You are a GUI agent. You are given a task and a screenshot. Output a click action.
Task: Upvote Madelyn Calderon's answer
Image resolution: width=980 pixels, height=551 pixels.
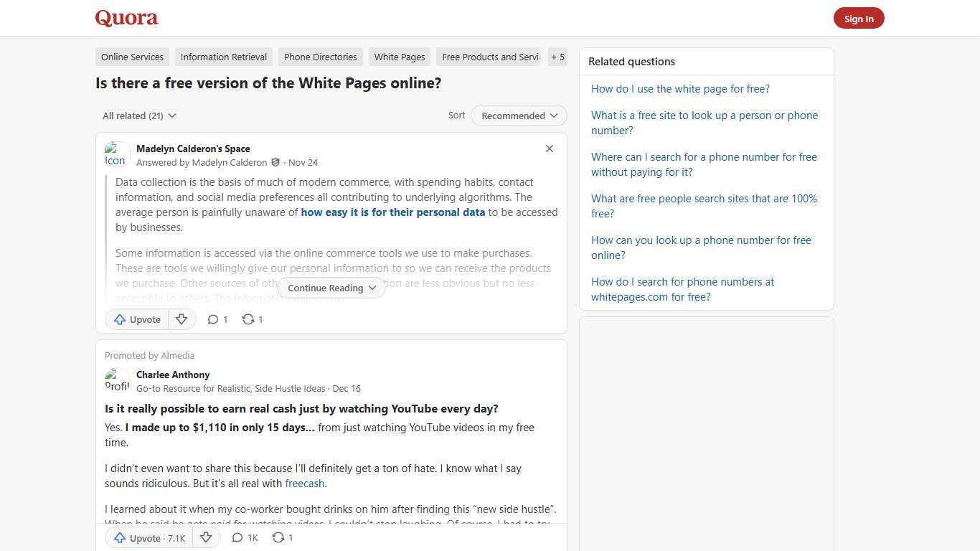tap(136, 319)
